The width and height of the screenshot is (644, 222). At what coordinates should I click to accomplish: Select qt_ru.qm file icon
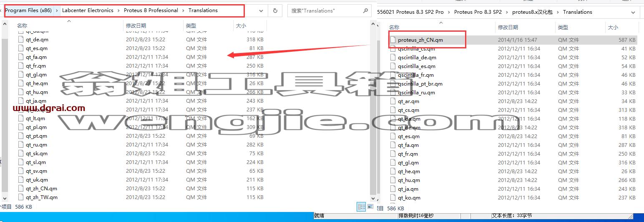[x=21, y=145]
